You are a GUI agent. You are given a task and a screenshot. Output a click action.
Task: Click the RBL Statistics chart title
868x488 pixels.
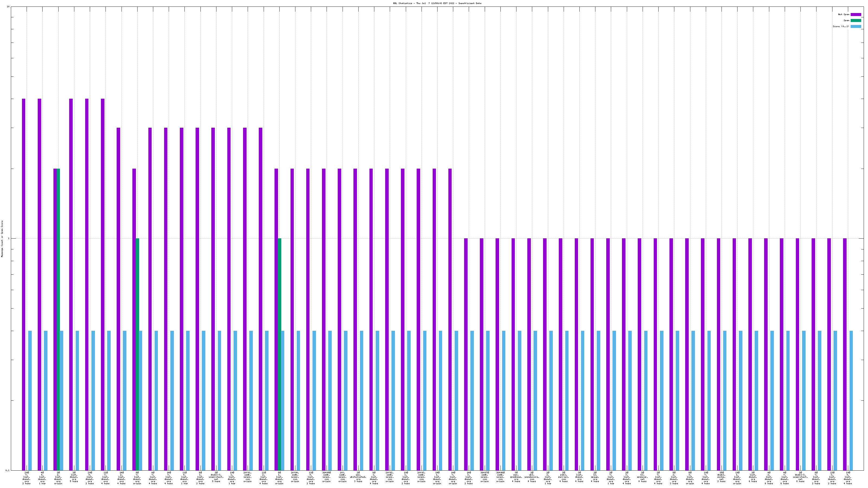click(x=437, y=3)
